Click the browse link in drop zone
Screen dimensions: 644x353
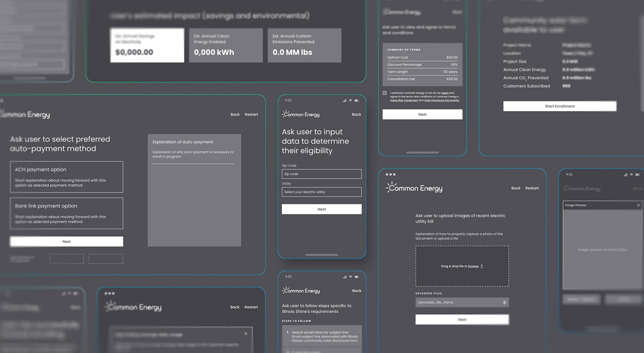(473, 266)
